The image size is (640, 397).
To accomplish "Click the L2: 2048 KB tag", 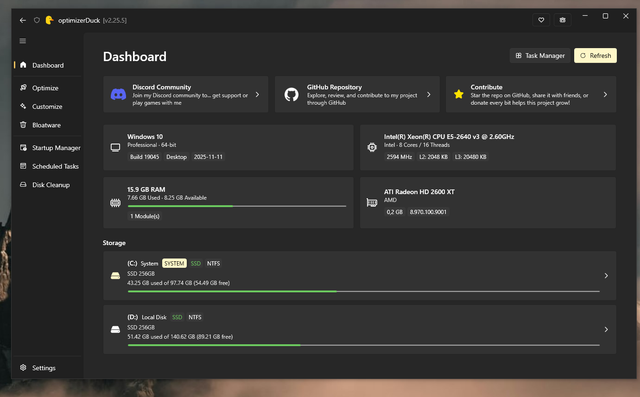I will click(433, 157).
